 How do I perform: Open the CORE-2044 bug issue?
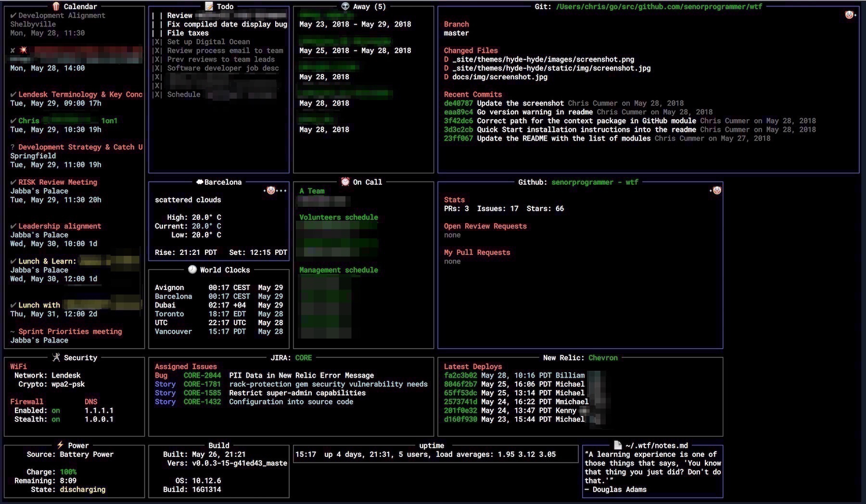tap(202, 375)
